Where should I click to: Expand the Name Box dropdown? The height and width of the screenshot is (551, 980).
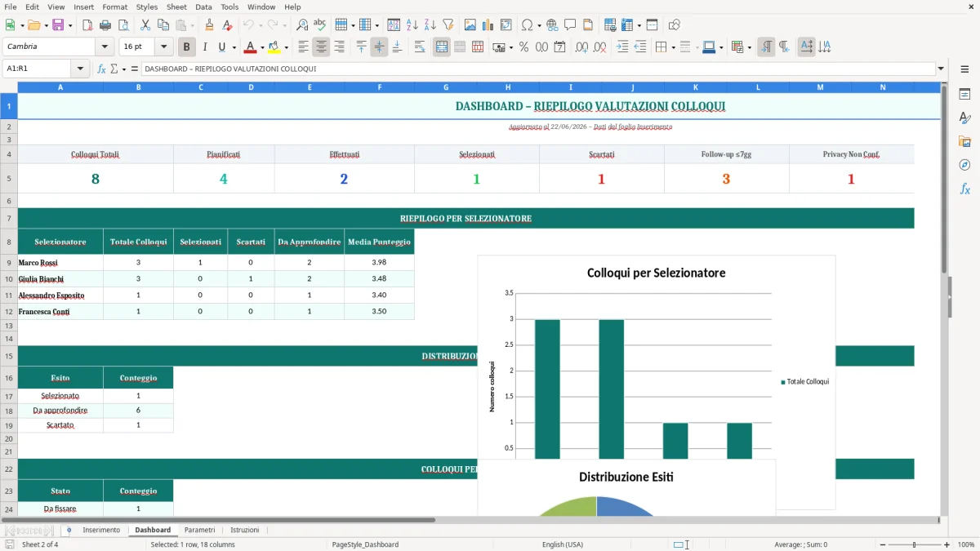tap(80, 69)
